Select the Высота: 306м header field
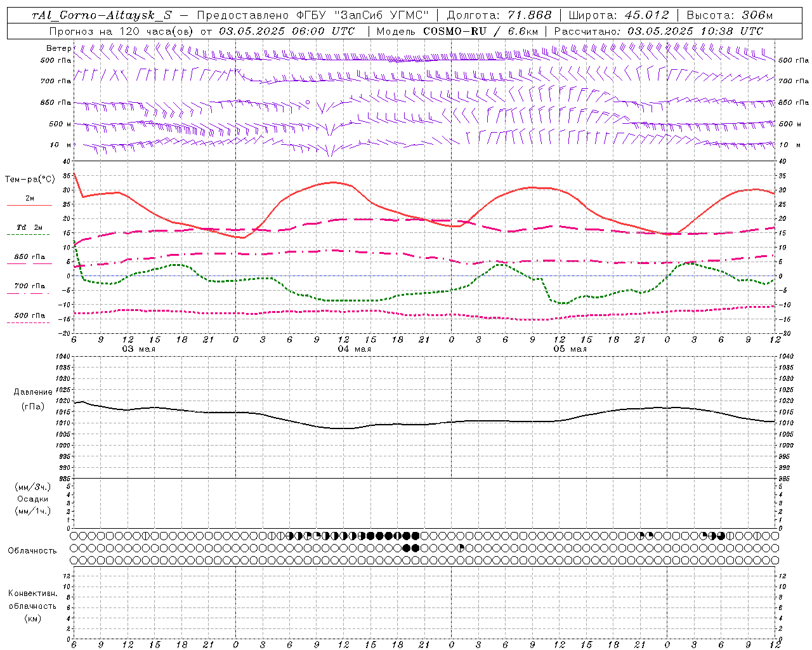The height and width of the screenshot is (650, 812). point(730,15)
